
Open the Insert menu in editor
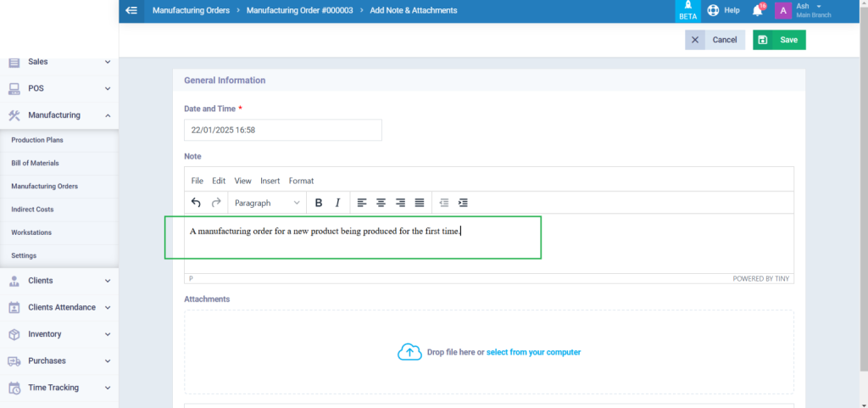[x=270, y=181]
